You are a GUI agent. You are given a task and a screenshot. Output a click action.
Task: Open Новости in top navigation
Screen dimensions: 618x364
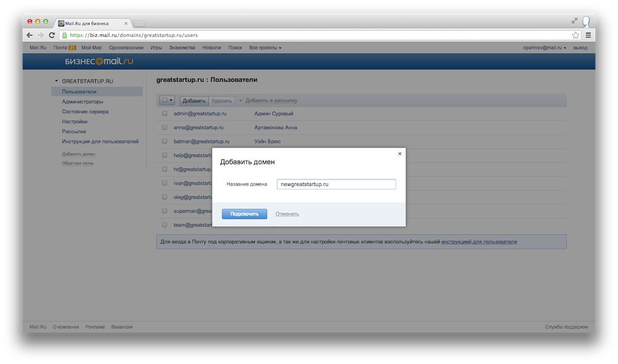coord(211,48)
